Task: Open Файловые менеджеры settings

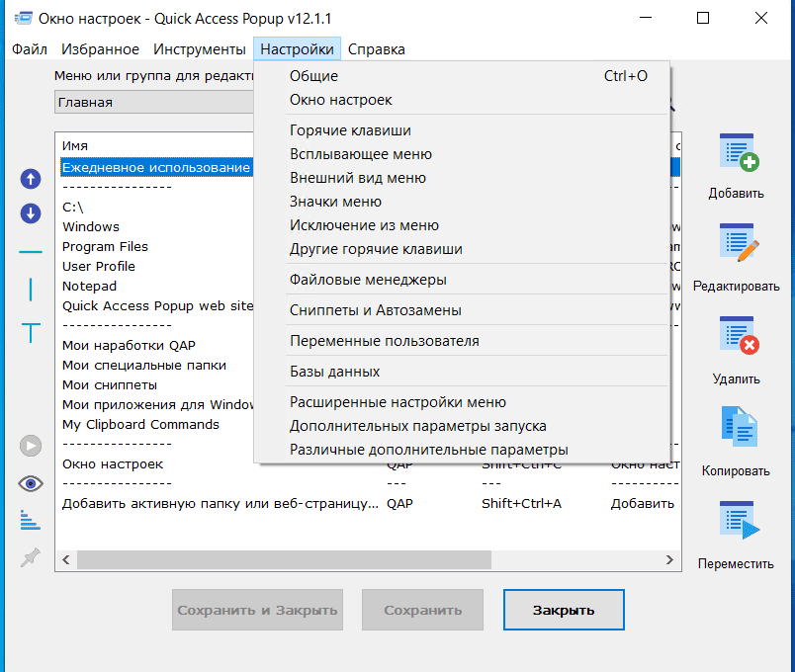Action: [368, 280]
